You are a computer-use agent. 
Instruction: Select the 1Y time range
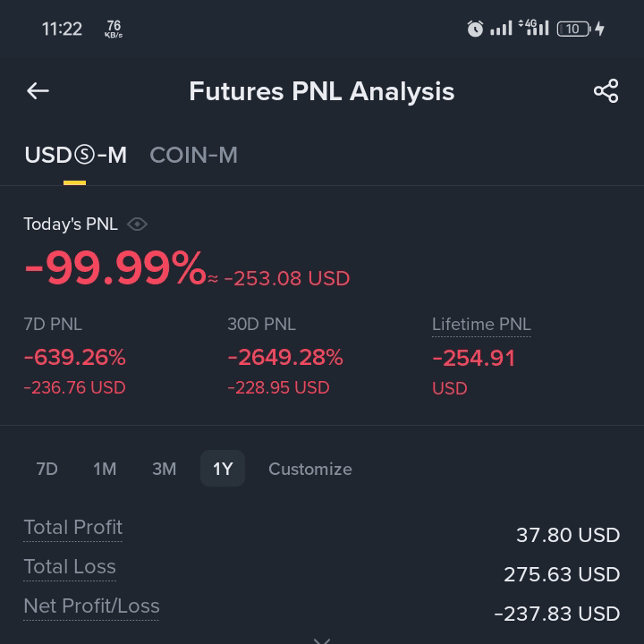[223, 469]
